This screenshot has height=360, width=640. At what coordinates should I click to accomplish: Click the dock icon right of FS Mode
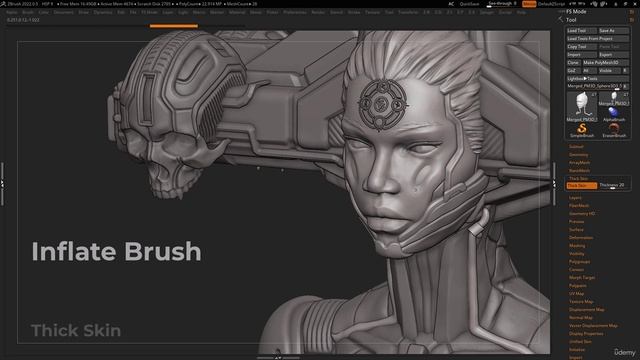click(x=632, y=11)
